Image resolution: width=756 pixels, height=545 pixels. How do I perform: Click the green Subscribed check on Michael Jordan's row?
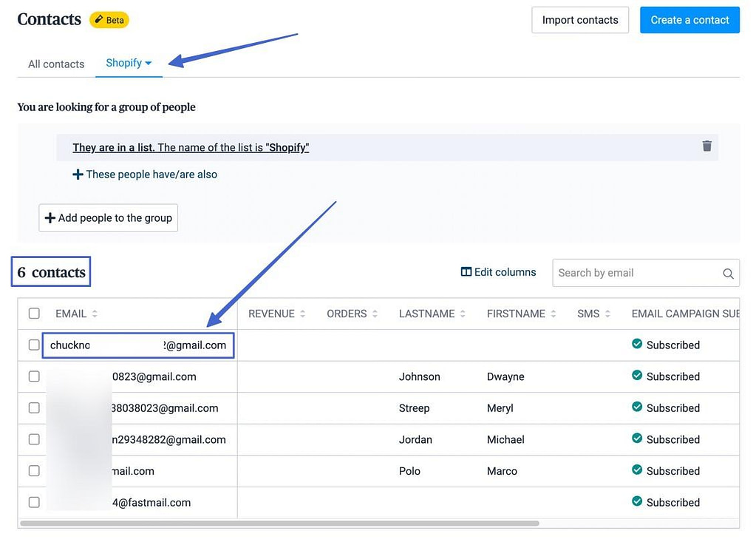(x=637, y=439)
